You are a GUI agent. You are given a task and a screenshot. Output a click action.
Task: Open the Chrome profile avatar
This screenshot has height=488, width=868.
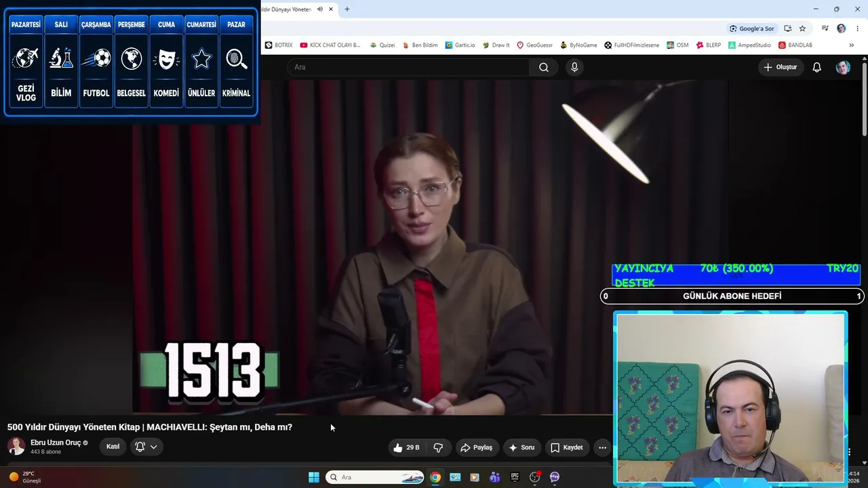coord(842,28)
